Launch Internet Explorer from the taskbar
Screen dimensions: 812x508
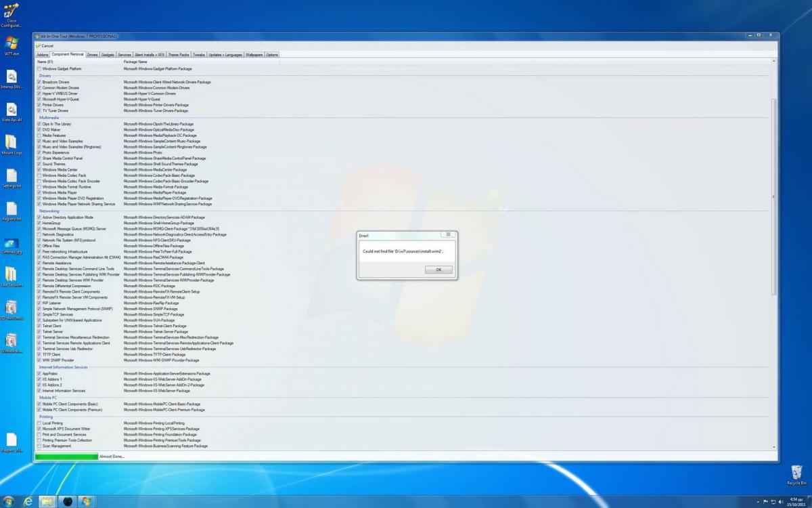[28, 501]
